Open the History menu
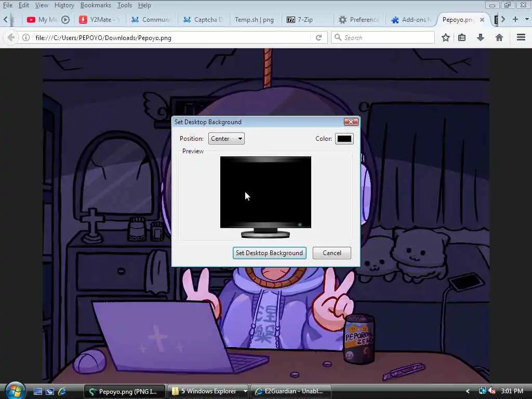 pos(64,5)
